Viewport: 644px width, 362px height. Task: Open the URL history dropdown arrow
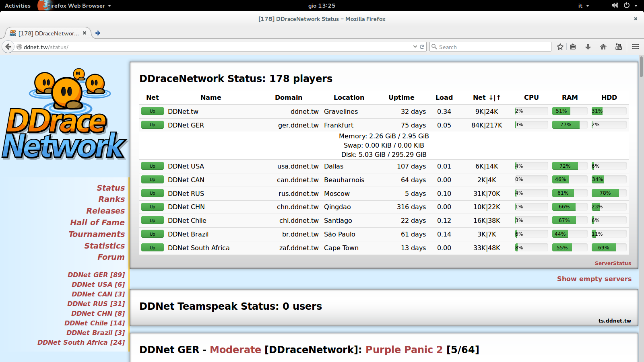(x=415, y=47)
